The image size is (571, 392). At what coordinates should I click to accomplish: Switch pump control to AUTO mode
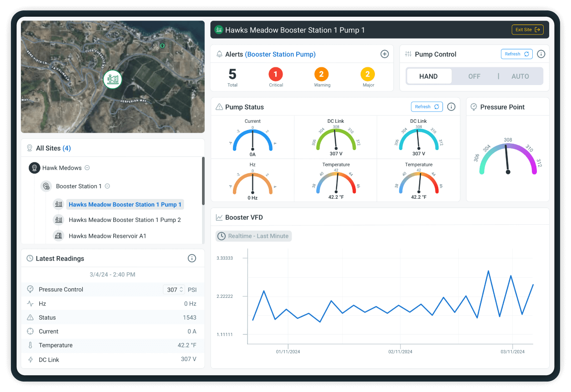pos(520,76)
